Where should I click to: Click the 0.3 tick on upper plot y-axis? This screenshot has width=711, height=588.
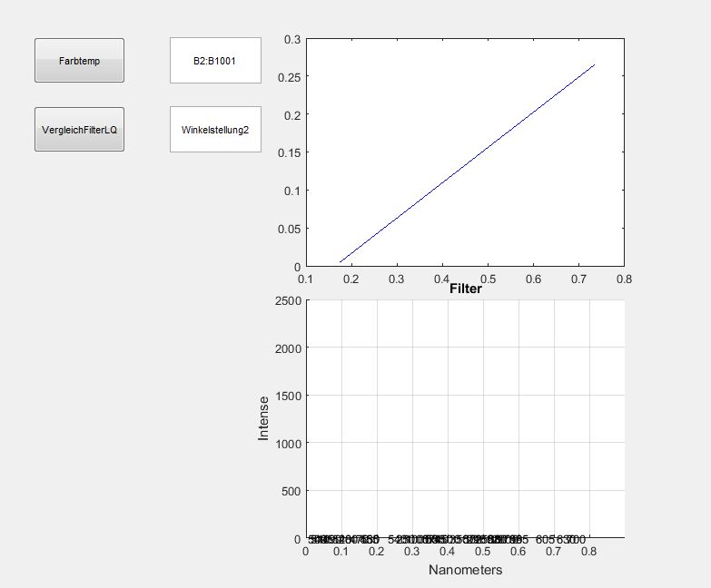[x=291, y=40]
